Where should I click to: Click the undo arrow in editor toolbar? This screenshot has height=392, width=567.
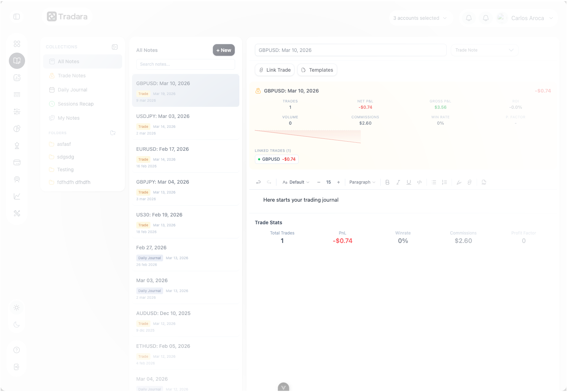(x=258, y=182)
